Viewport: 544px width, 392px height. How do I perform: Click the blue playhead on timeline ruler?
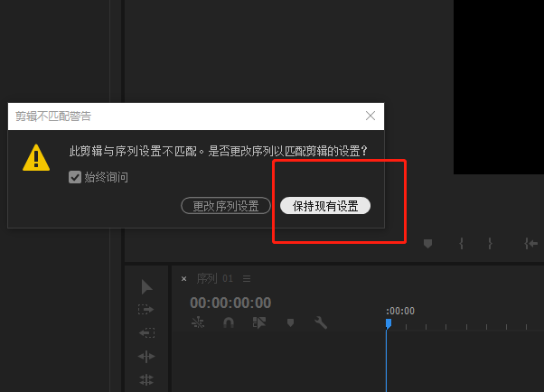[x=389, y=322]
